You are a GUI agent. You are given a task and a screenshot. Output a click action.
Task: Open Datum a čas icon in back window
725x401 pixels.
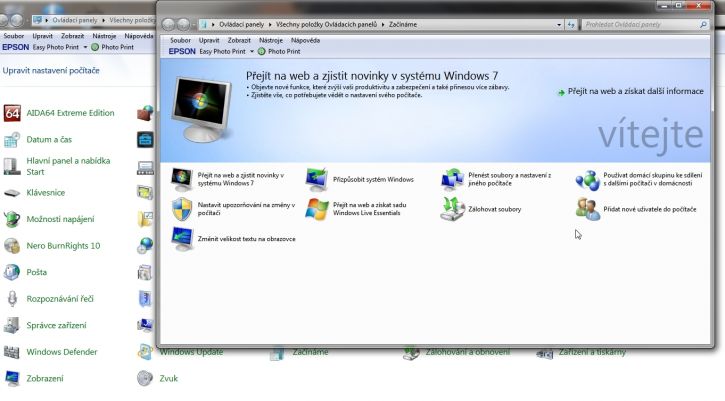(x=12, y=140)
